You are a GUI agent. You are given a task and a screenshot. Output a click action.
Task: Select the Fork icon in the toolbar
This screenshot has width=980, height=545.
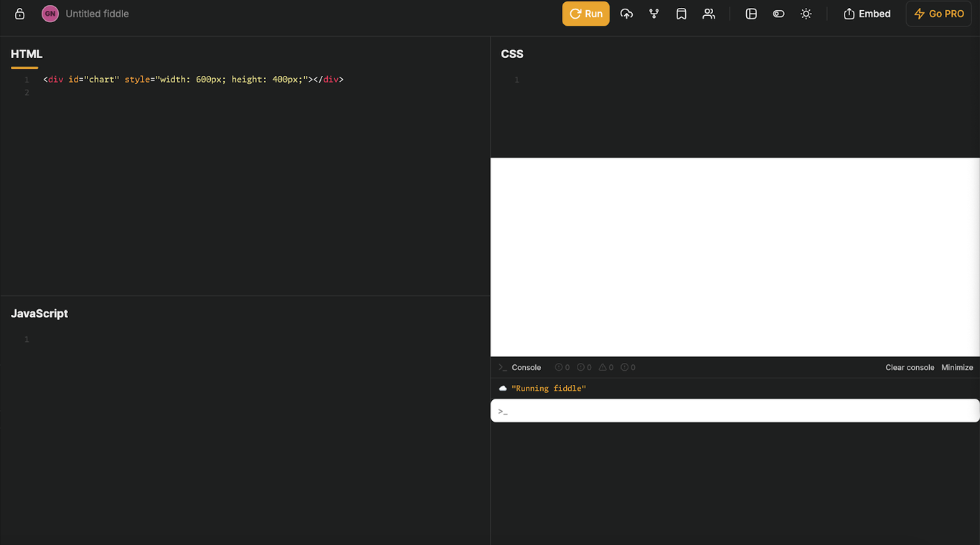(x=654, y=14)
